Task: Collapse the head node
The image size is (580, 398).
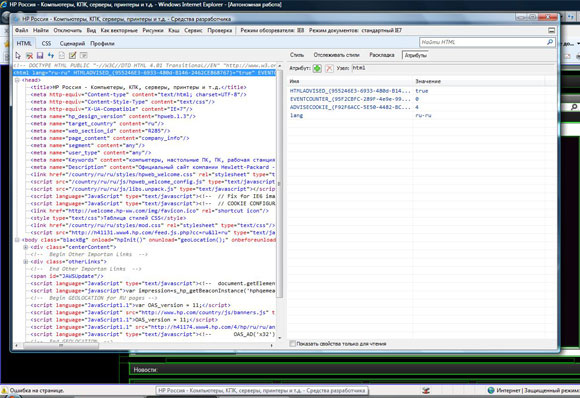Action: coord(17,80)
